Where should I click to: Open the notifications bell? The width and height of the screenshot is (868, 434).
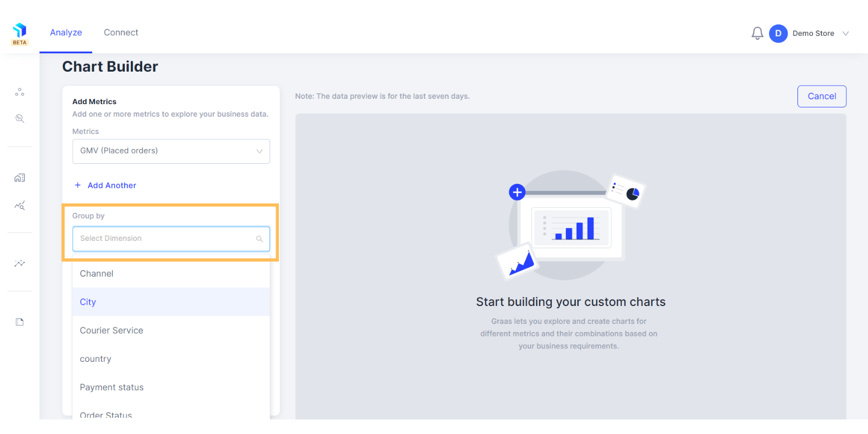point(757,34)
